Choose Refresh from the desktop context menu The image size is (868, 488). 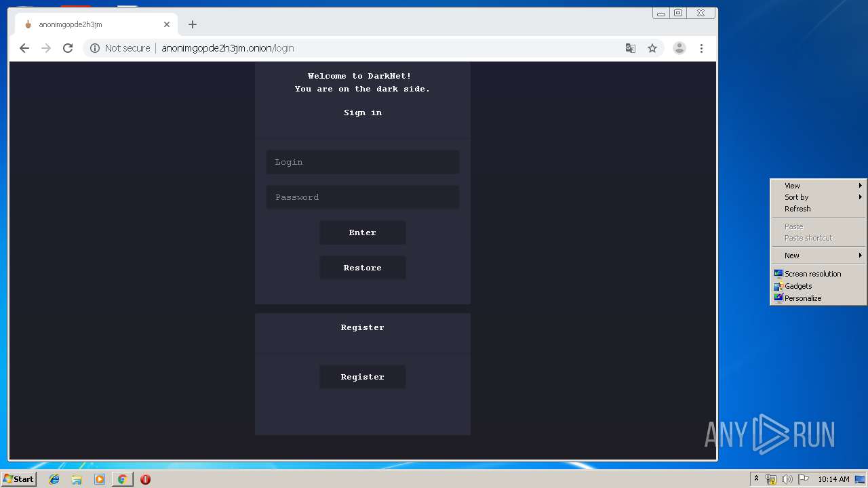(818, 209)
